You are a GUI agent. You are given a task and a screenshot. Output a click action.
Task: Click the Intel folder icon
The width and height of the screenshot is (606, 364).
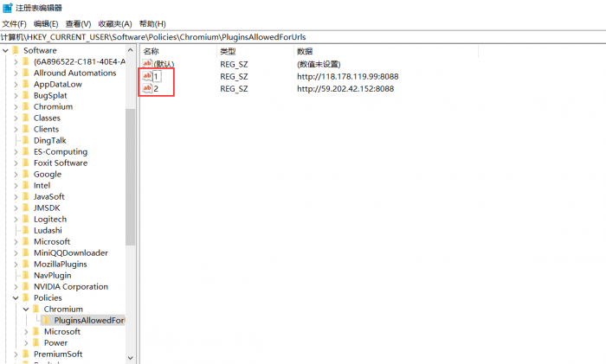(26, 185)
